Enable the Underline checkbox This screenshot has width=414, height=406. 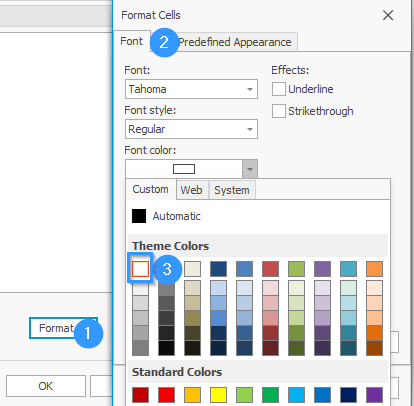tap(279, 89)
